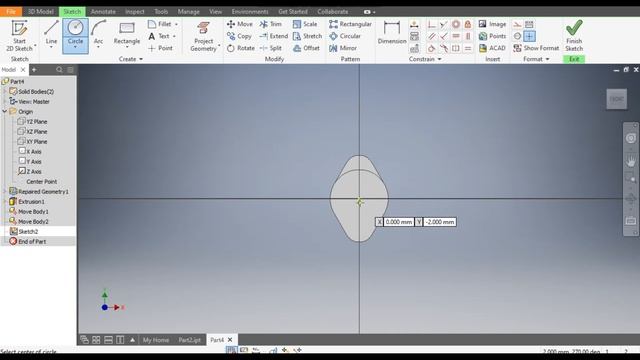Import Points into sketch
Image resolution: width=640 pixels, height=360 pixels.
pos(492,36)
